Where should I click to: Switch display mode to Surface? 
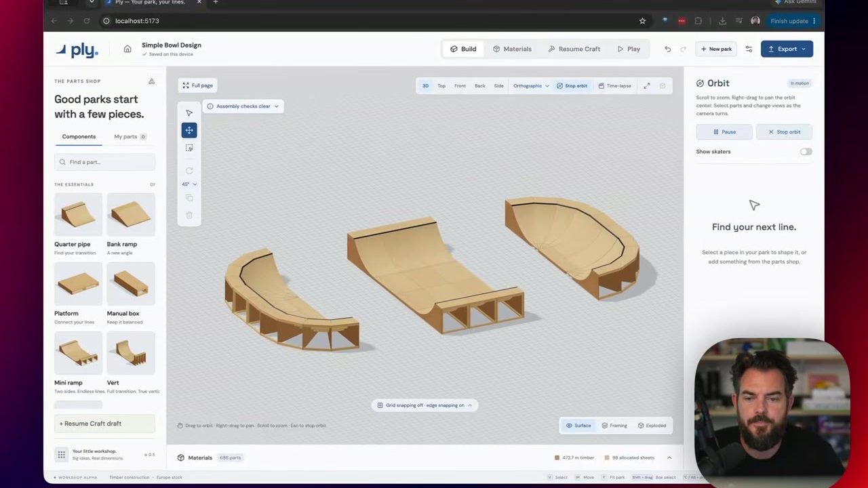pos(578,426)
